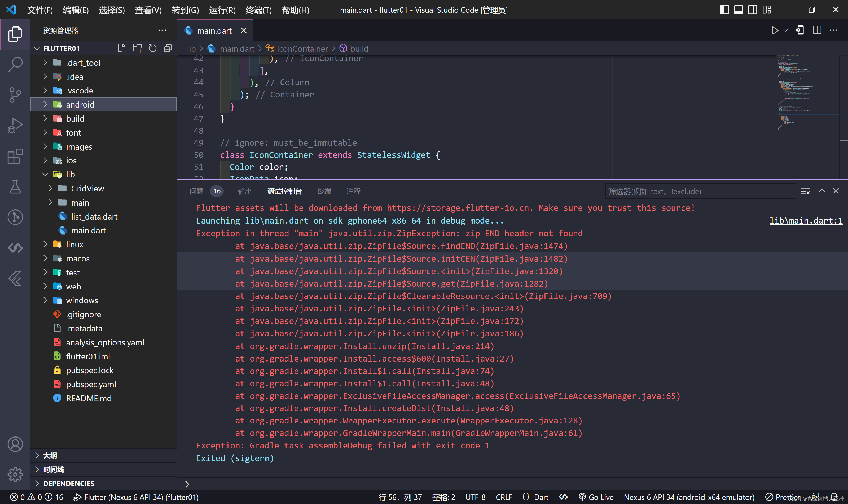Open run button dropdown arrow
Image resolution: width=848 pixels, height=504 pixels.
pyautogui.click(x=785, y=30)
